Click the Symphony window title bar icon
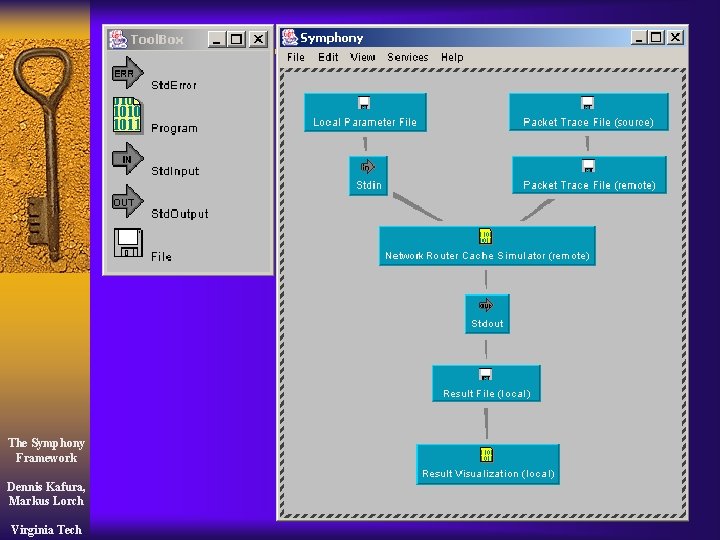This screenshot has width=720, height=540. point(290,38)
